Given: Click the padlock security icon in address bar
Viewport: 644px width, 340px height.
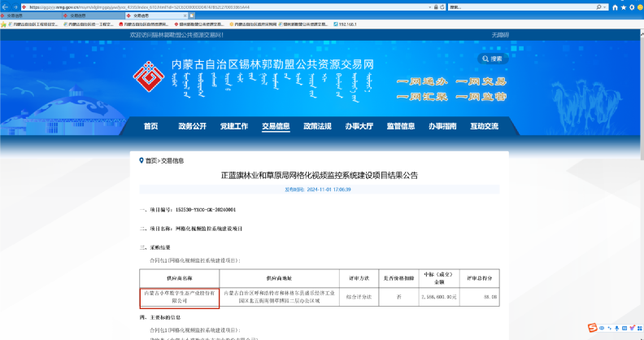Looking at the screenshot, I should [x=436, y=7].
